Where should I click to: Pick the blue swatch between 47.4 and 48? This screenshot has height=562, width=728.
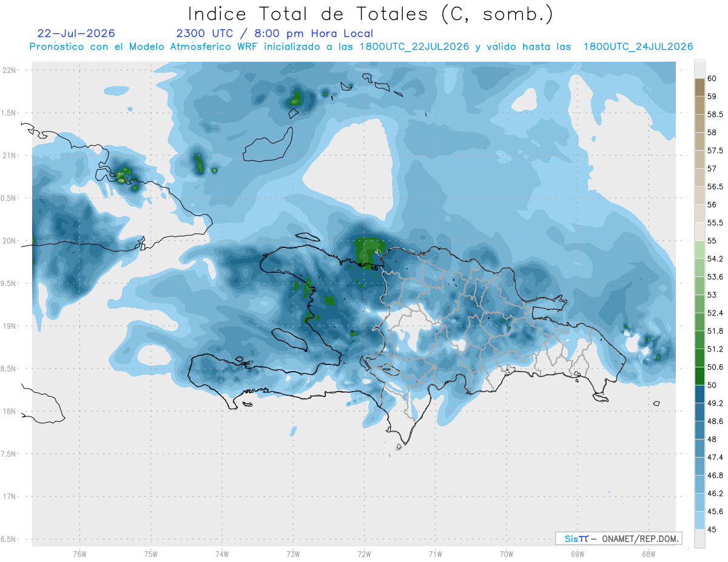coord(699,449)
